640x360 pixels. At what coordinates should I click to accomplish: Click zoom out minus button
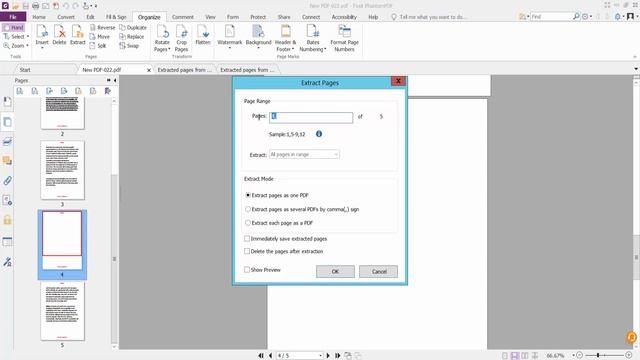(579, 356)
